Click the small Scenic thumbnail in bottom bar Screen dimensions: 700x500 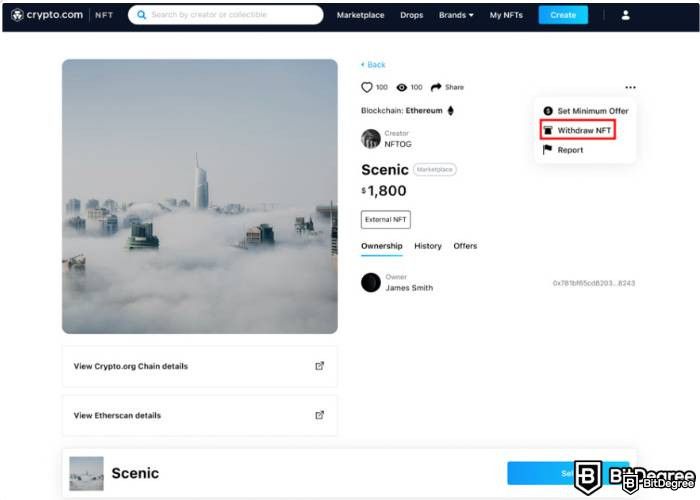pos(87,474)
